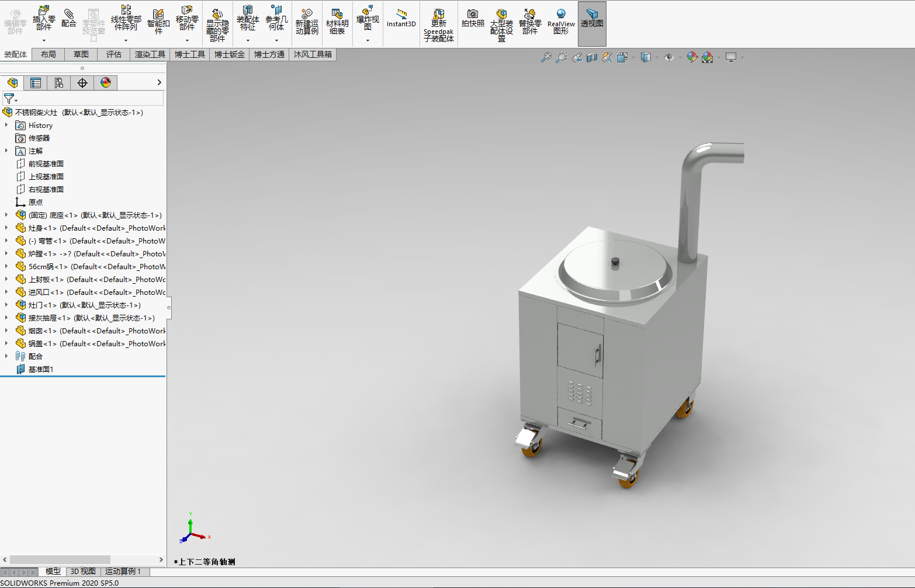This screenshot has width=915, height=588.
Task: Open dropdown arrow under 线性零部件阵列
Action: click(x=126, y=40)
